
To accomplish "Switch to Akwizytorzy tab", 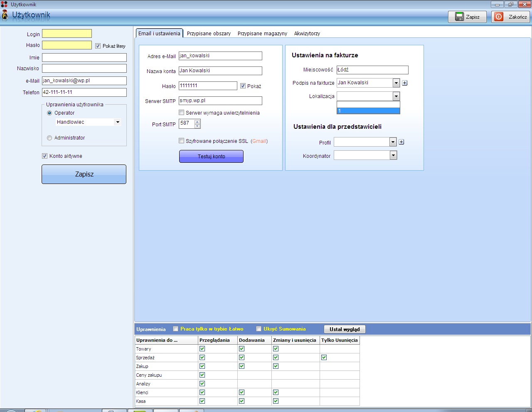I will point(307,34).
